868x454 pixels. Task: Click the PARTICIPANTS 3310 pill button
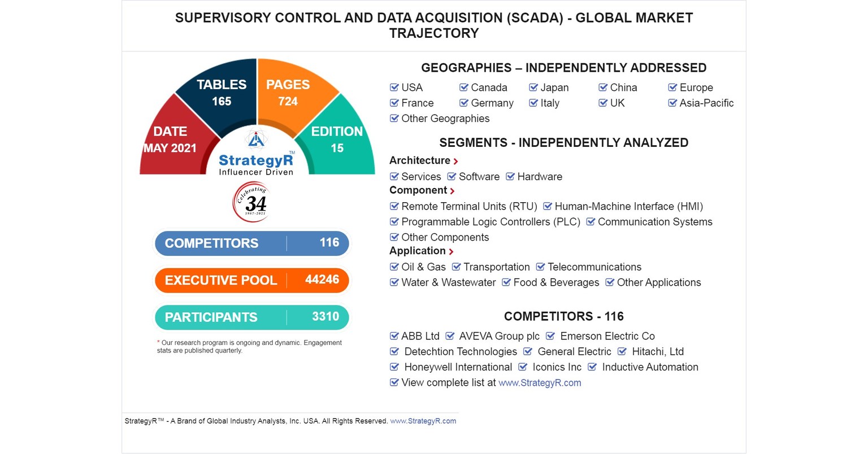252,317
